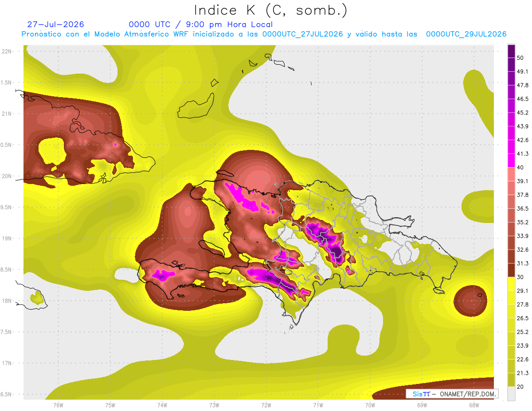
Task: Click the legend value "23.9"
Action: pyautogui.click(x=522, y=346)
